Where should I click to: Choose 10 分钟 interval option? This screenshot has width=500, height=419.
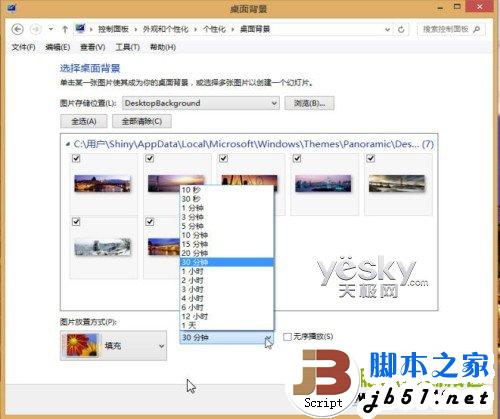227,235
